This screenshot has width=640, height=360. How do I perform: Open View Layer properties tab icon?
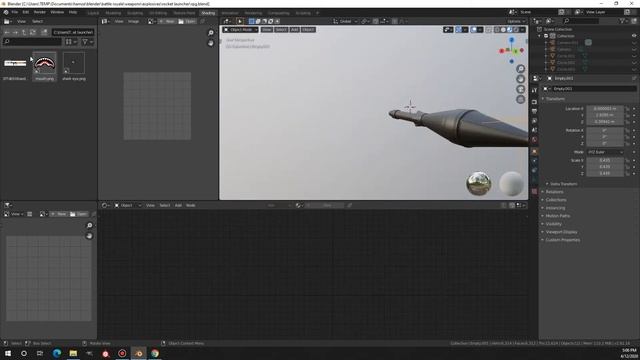pos(534,121)
